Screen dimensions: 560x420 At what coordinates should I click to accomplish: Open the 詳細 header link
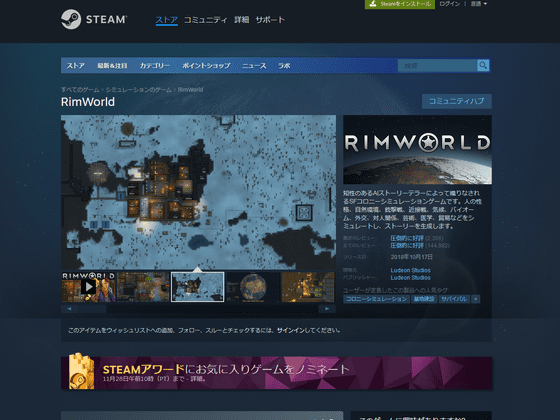pyautogui.click(x=241, y=20)
